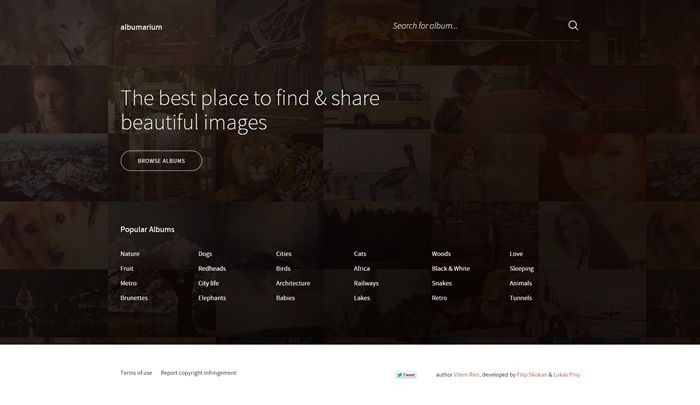This screenshot has height=405, width=700.
Task: Open the Redheads album
Action: click(x=212, y=269)
